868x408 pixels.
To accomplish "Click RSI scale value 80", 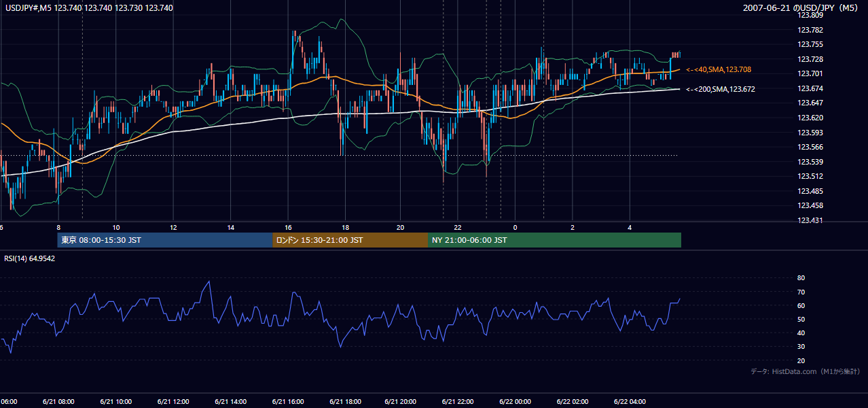I will coord(801,278).
